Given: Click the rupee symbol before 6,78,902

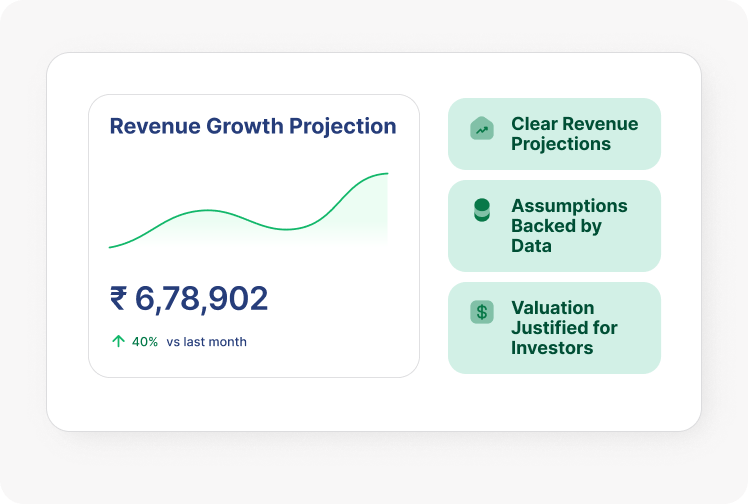Looking at the screenshot, I should click(118, 299).
